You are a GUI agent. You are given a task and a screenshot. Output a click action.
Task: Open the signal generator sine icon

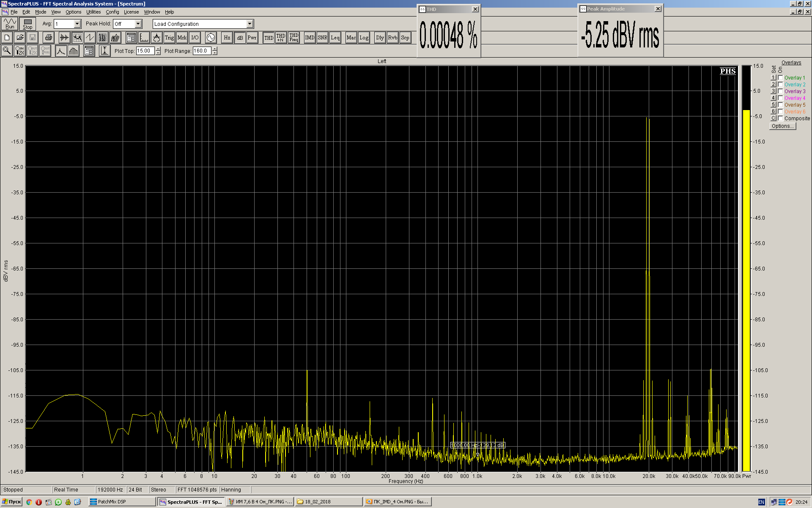[211, 38]
